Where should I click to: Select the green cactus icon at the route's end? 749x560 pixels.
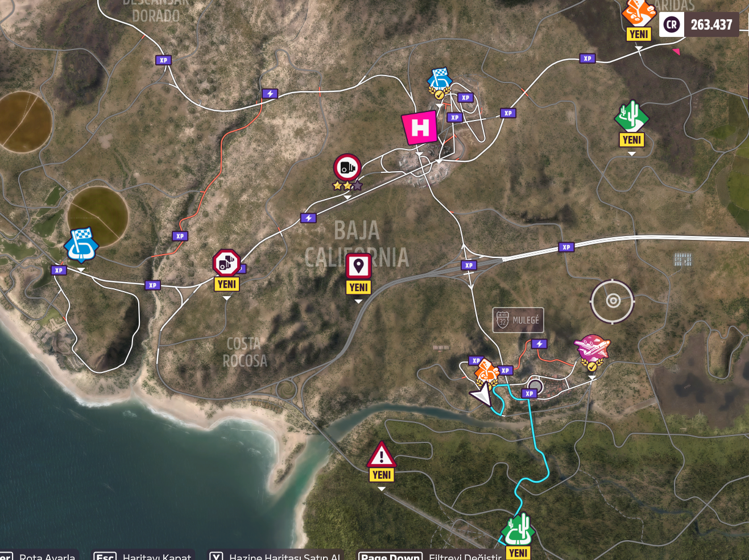click(518, 530)
